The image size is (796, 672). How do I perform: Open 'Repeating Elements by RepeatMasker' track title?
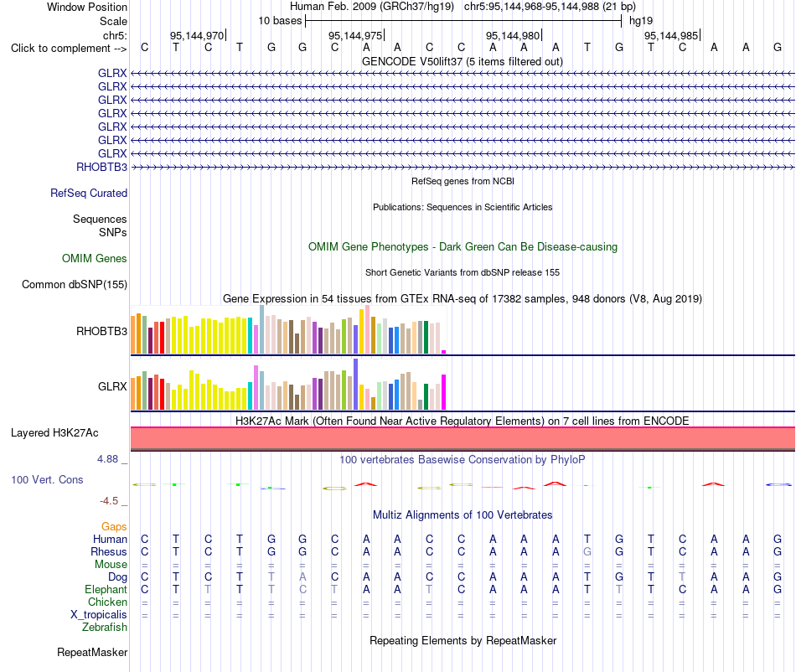click(463, 640)
